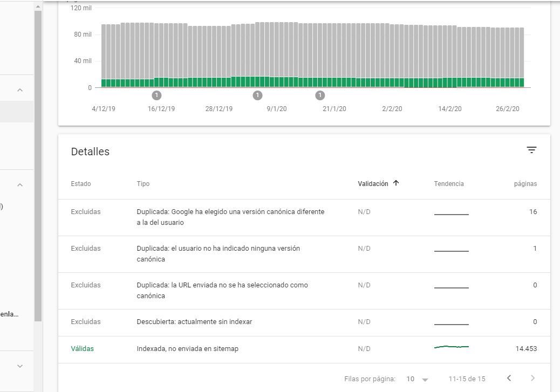Click the page count 16
Image resolution: width=560 pixels, height=392 pixels.
(x=533, y=212)
